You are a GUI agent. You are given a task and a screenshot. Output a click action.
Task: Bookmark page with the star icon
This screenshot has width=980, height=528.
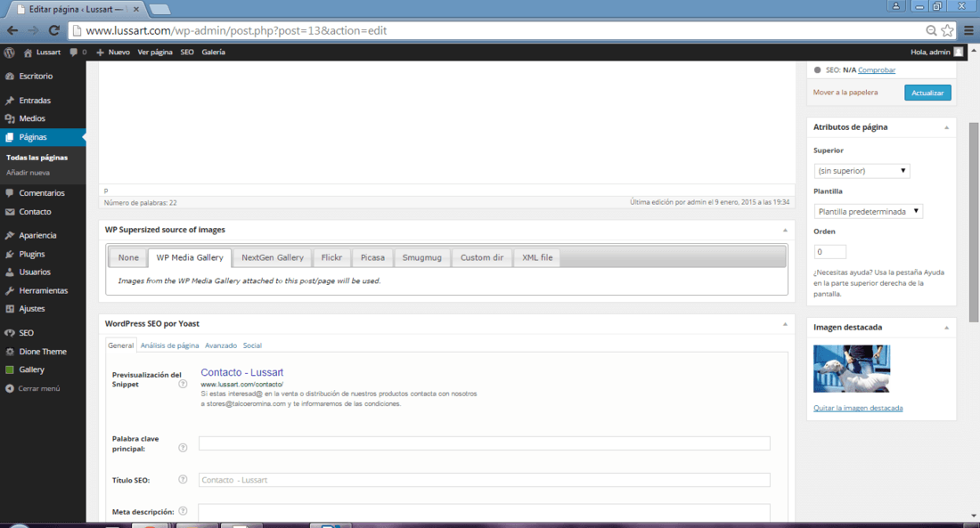(x=948, y=30)
